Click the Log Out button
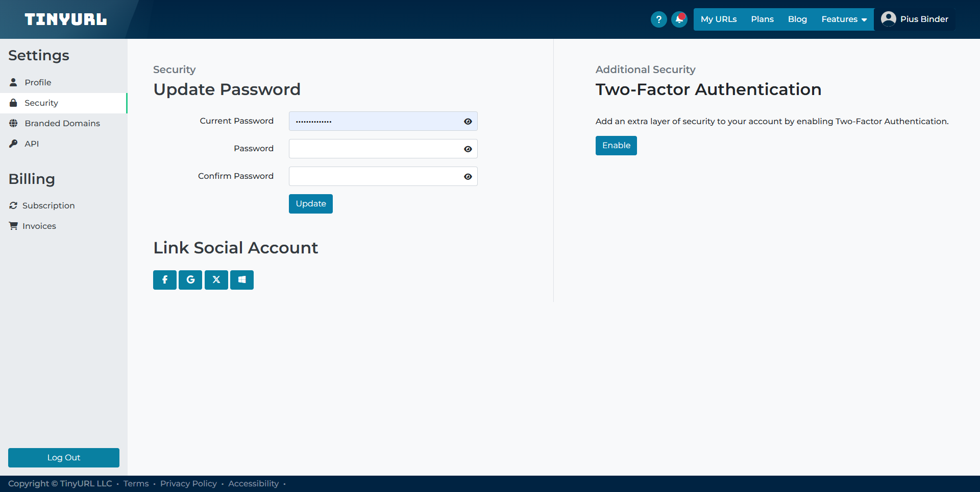This screenshot has width=980, height=492. tap(64, 458)
